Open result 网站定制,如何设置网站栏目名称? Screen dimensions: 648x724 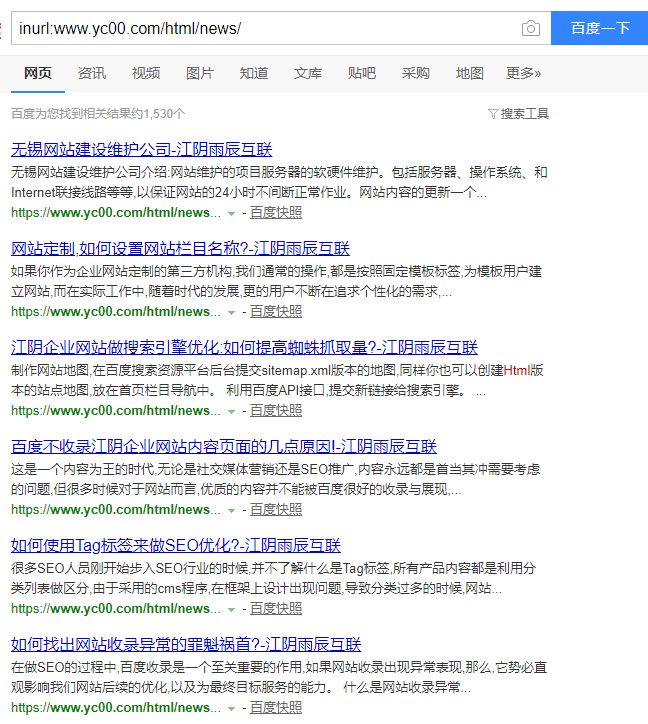[180, 248]
